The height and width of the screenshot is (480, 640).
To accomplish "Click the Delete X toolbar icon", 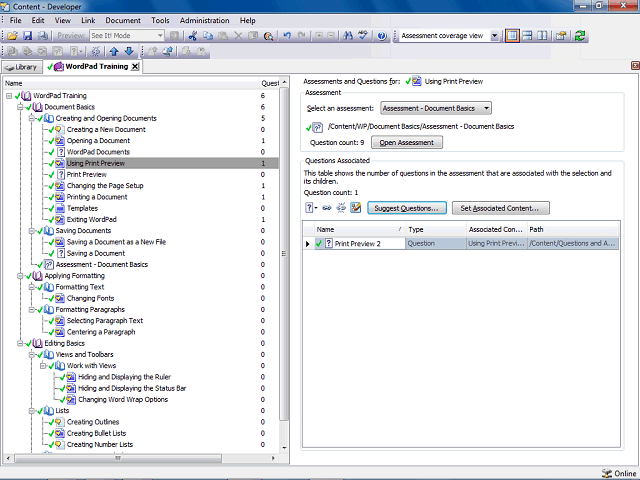I will pyautogui.click(x=238, y=36).
